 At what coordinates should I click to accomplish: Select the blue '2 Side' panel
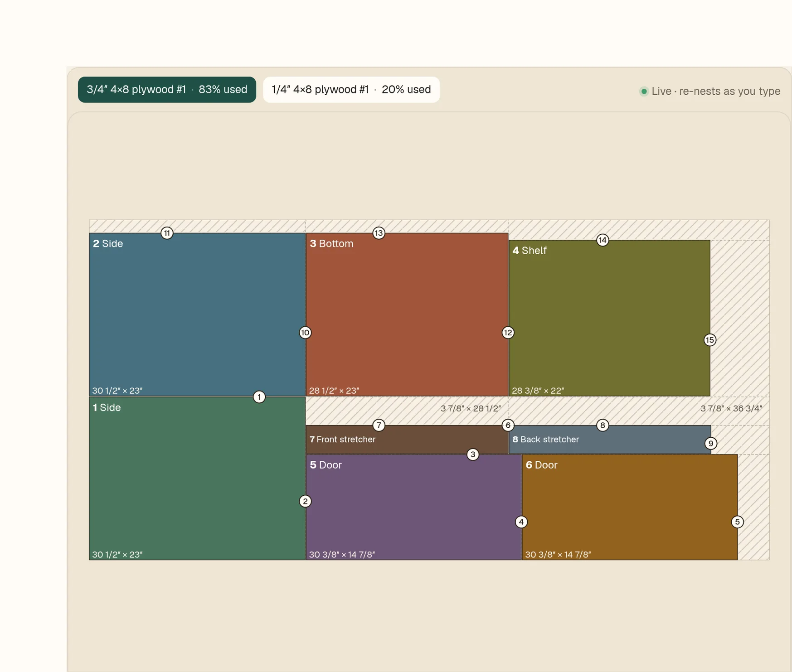pos(197,314)
